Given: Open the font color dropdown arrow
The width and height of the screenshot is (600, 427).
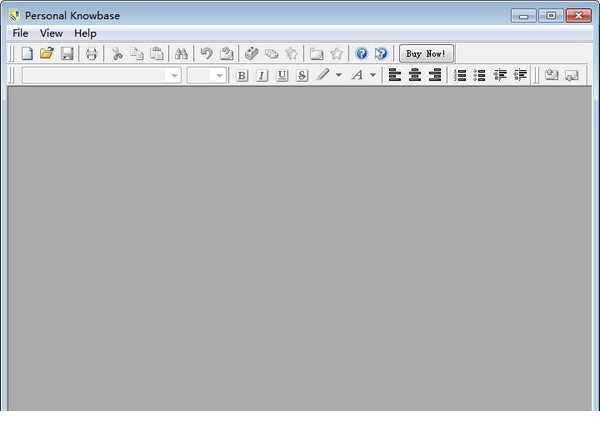Looking at the screenshot, I should 373,76.
